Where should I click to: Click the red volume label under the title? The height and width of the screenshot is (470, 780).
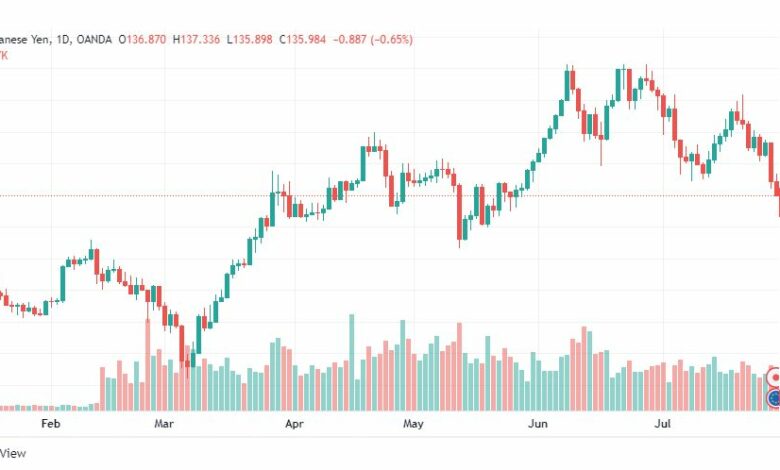[x=3, y=55]
